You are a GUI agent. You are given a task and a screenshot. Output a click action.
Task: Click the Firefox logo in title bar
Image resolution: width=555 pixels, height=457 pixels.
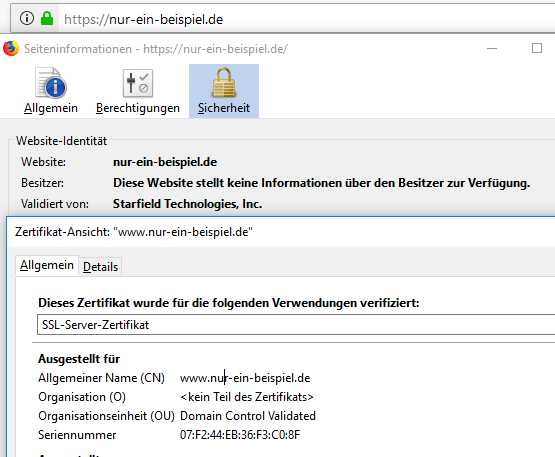coord(11,48)
